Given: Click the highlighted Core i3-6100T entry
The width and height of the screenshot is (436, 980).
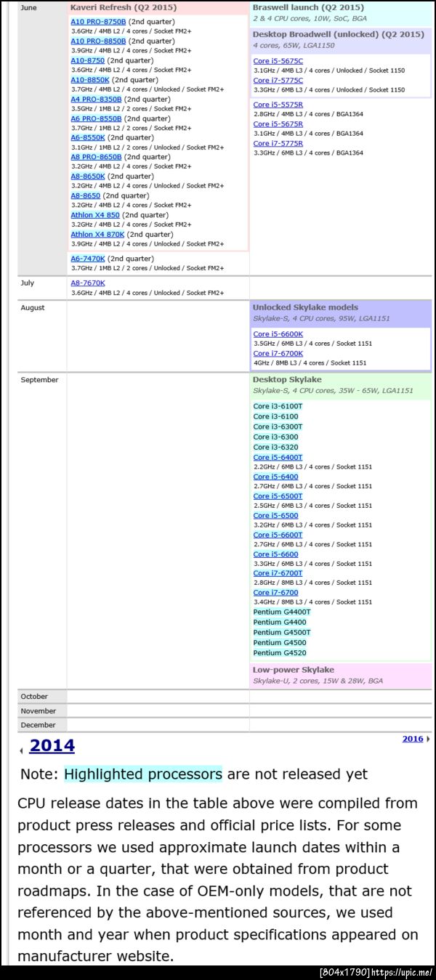Looking at the screenshot, I should [x=278, y=406].
